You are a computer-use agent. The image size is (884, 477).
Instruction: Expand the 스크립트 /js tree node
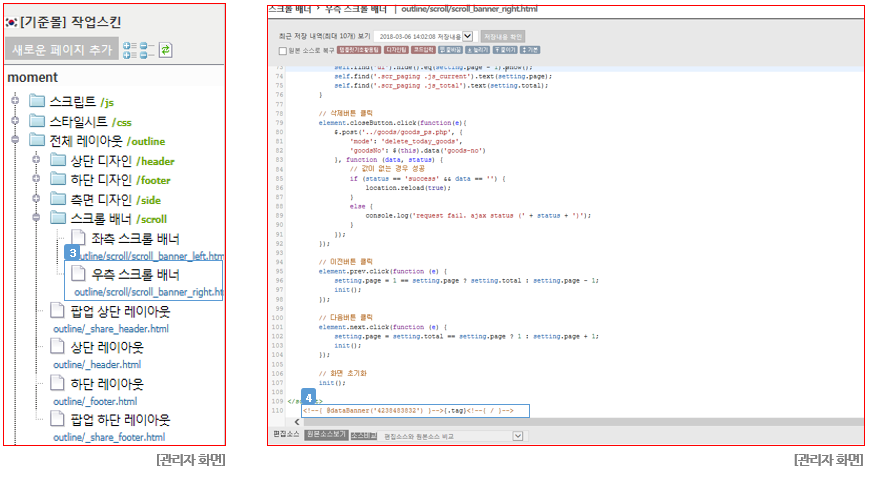[15, 101]
